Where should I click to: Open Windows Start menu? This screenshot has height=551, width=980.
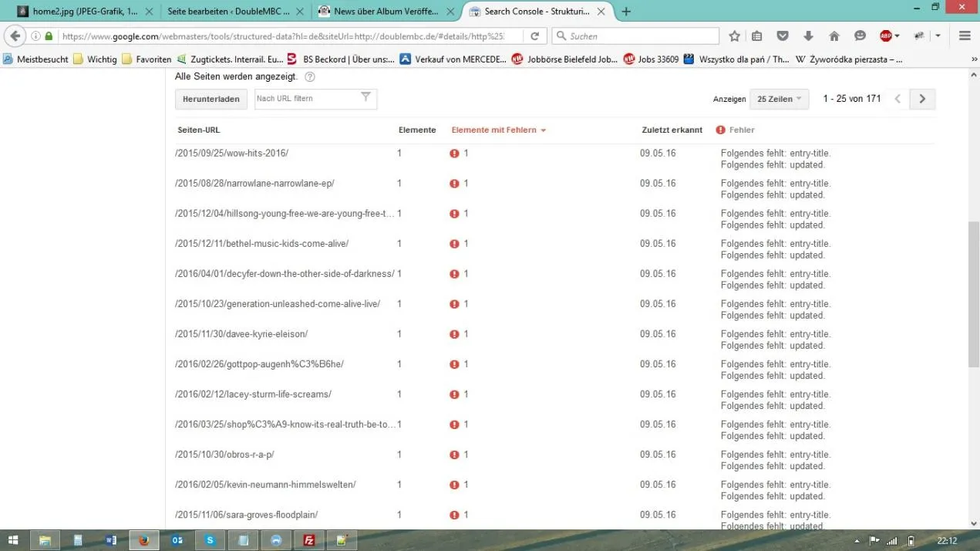click(13, 540)
